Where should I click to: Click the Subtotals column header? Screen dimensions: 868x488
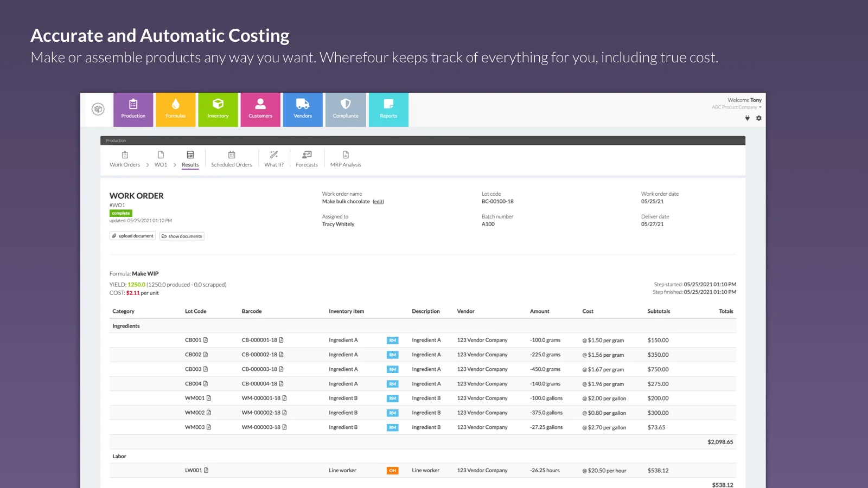659,311
